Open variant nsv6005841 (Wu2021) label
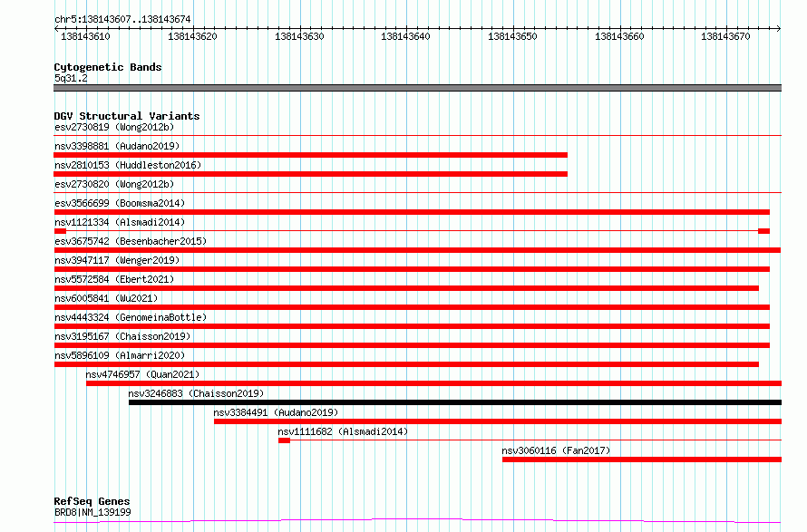The width and height of the screenshot is (807, 532). pyautogui.click(x=106, y=298)
